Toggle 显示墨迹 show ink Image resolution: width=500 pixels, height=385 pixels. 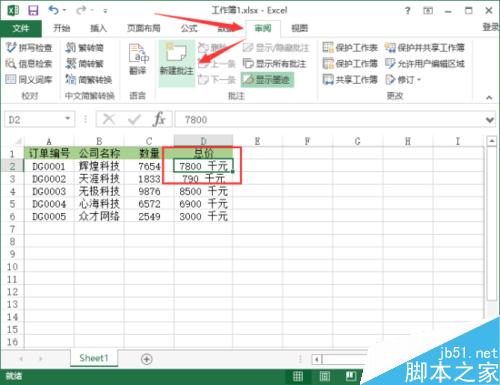point(267,79)
